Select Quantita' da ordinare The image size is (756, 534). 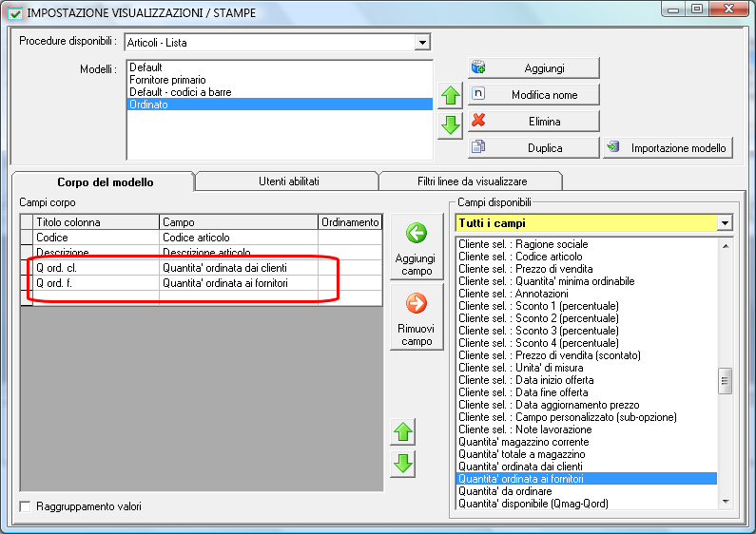tap(587, 491)
